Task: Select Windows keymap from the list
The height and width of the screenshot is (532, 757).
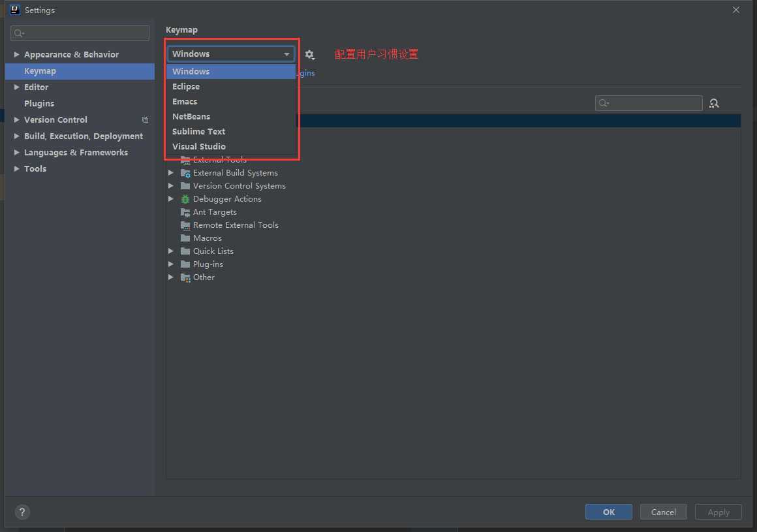Action: tap(231, 71)
